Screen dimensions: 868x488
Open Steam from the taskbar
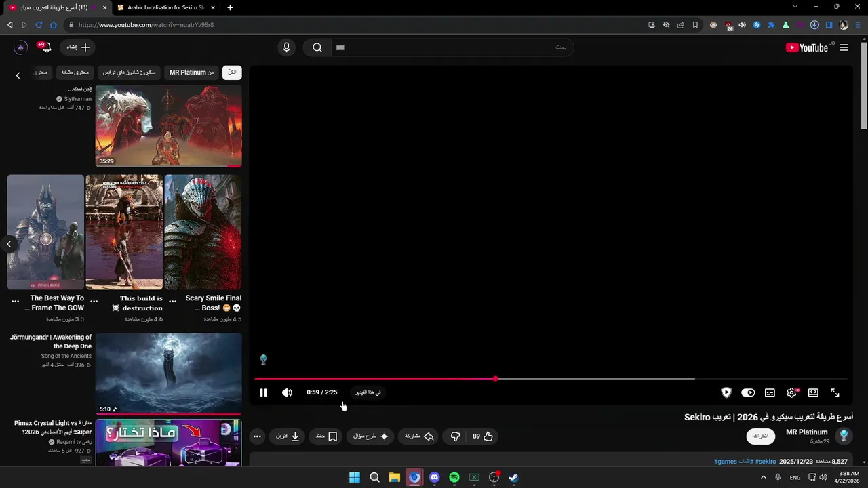pos(514,477)
